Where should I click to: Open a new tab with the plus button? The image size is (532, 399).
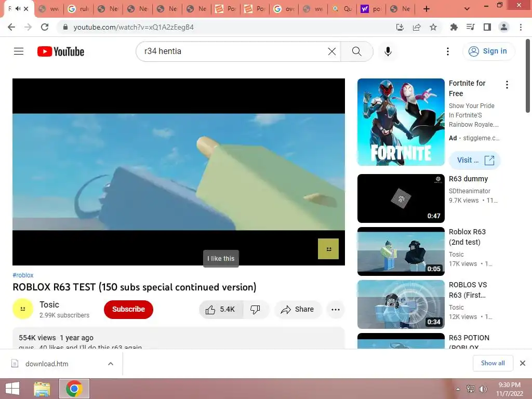[427, 9]
